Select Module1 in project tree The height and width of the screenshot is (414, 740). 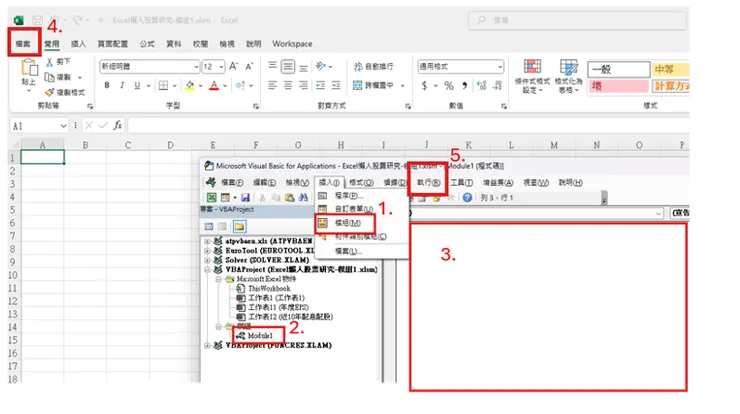pos(260,336)
